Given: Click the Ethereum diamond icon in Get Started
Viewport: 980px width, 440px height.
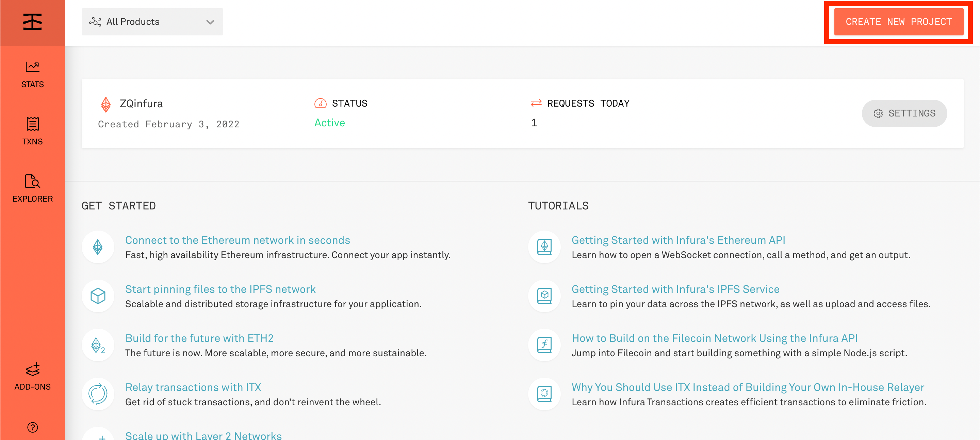Looking at the screenshot, I should pyautogui.click(x=98, y=247).
